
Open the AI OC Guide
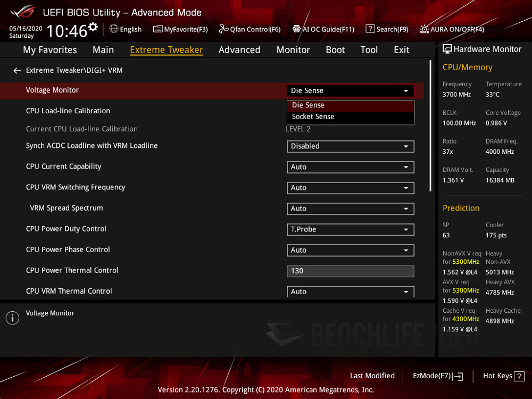pos(323,29)
